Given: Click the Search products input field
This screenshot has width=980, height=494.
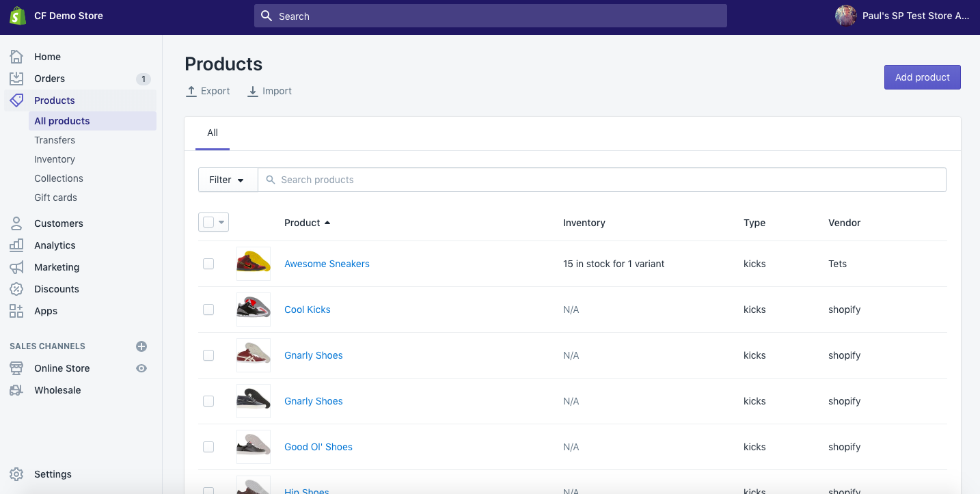Looking at the screenshot, I should coord(602,180).
